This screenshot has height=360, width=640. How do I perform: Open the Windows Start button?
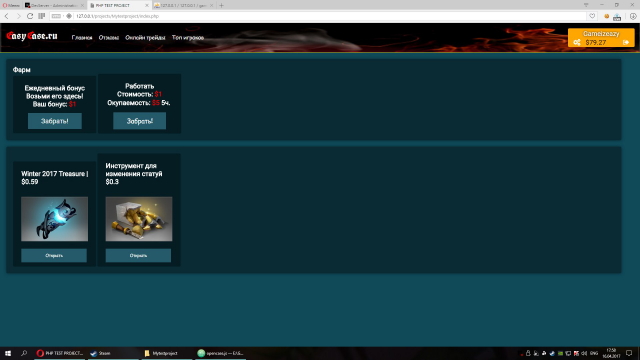(8, 353)
